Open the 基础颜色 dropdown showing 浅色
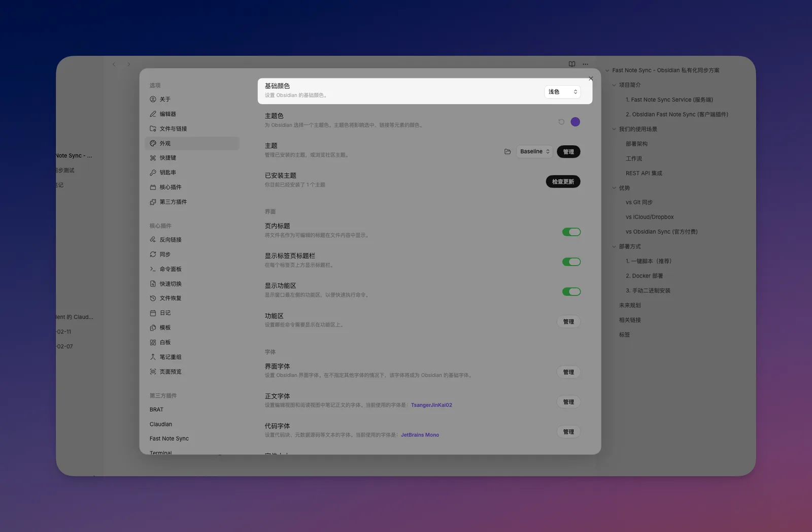812x532 pixels. click(x=562, y=92)
